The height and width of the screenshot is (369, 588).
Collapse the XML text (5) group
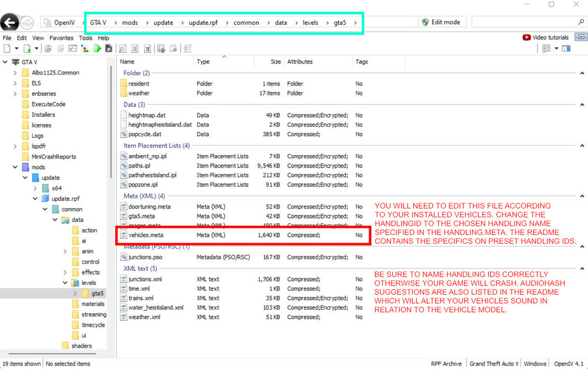point(582,269)
